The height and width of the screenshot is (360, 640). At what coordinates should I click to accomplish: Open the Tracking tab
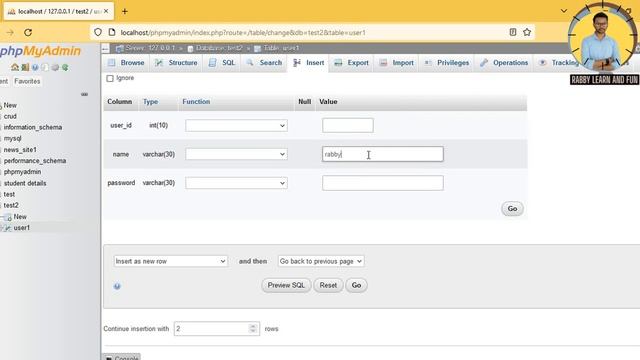tap(559, 63)
